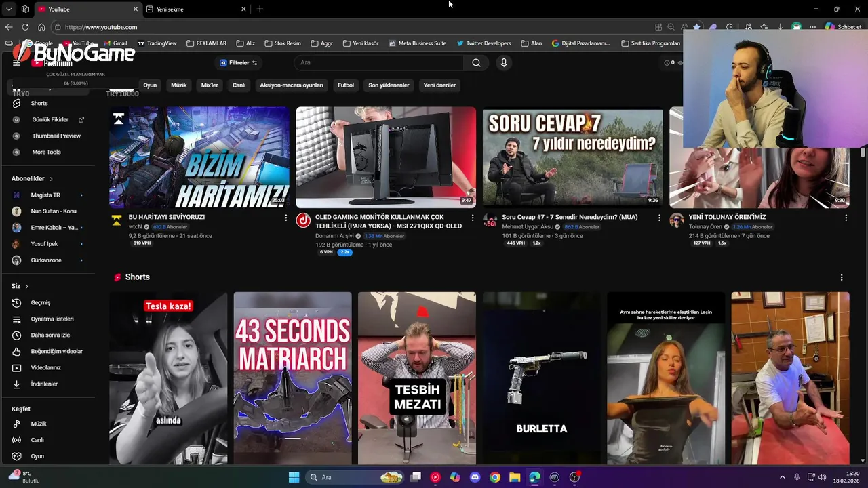This screenshot has height=488, width=868.
Task: Open Google Chrome from the taskbar
Action: coord(495,477)
